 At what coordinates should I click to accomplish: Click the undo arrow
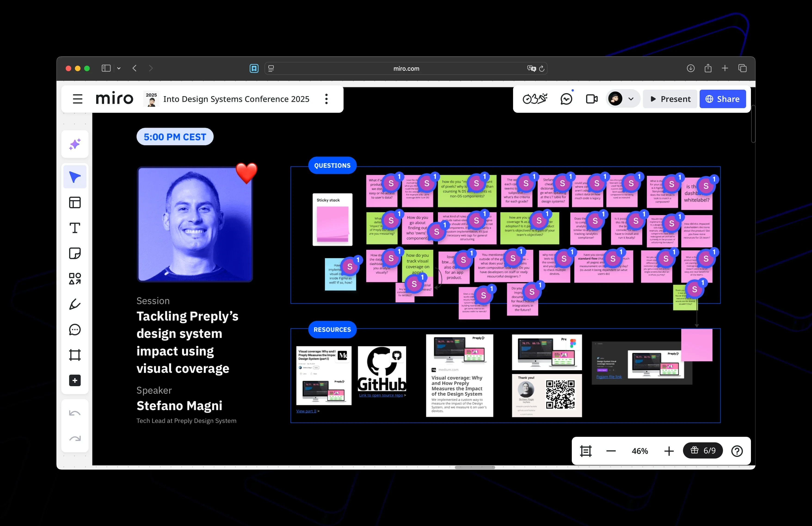[x=75, y=413]
